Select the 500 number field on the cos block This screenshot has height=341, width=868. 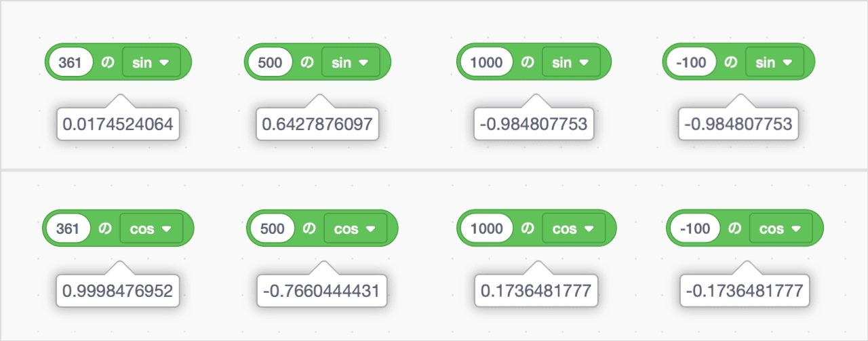pos(272,228)
